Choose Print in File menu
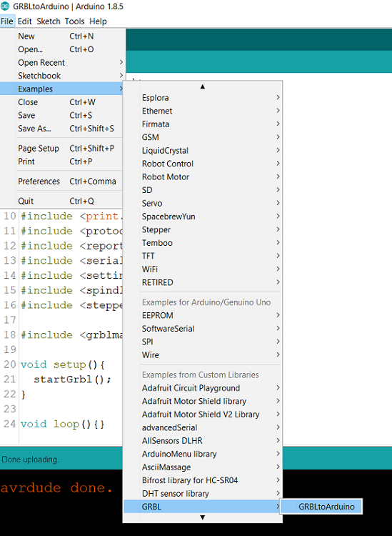 [61, 162]
